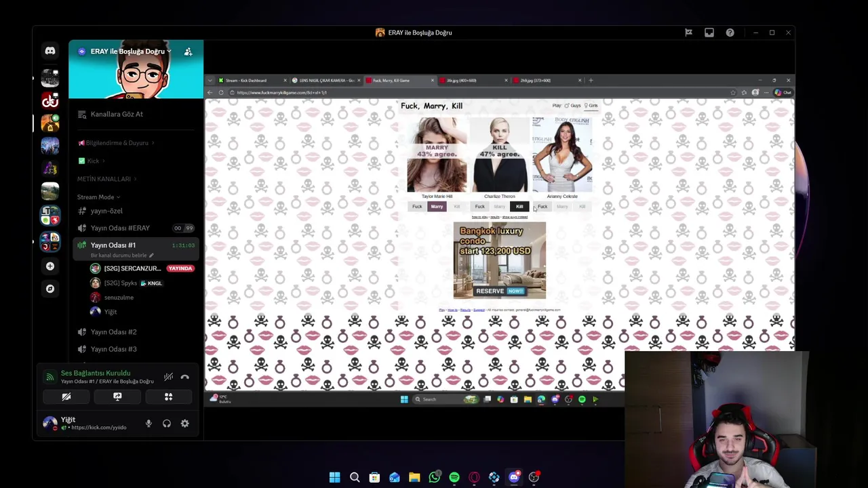Open Discord help question-mark icon
Screen dimensions: 868x488
(730, 33)
